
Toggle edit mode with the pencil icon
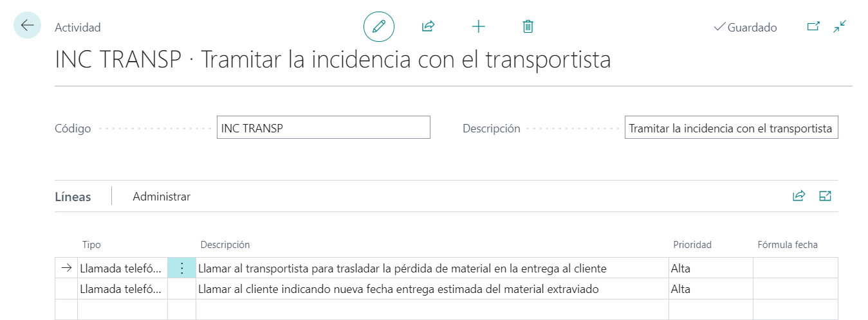pos(378,26)
